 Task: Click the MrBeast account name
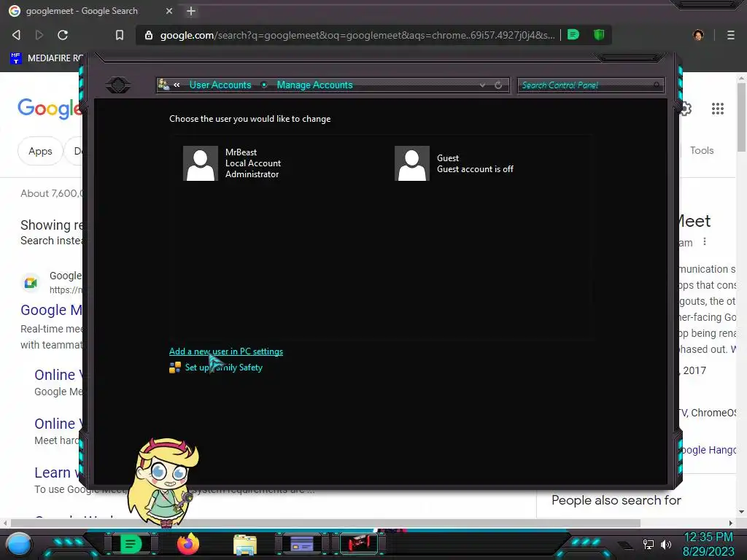[241, 152]
